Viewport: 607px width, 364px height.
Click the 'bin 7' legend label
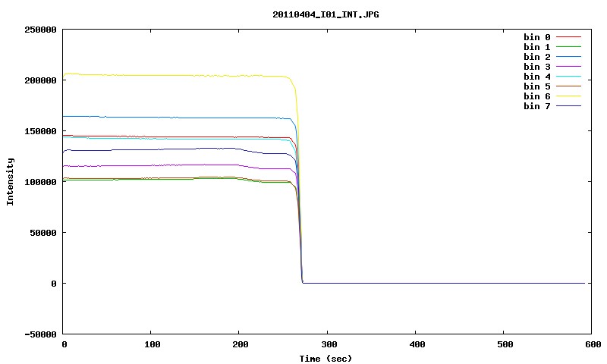click(537, 106)
